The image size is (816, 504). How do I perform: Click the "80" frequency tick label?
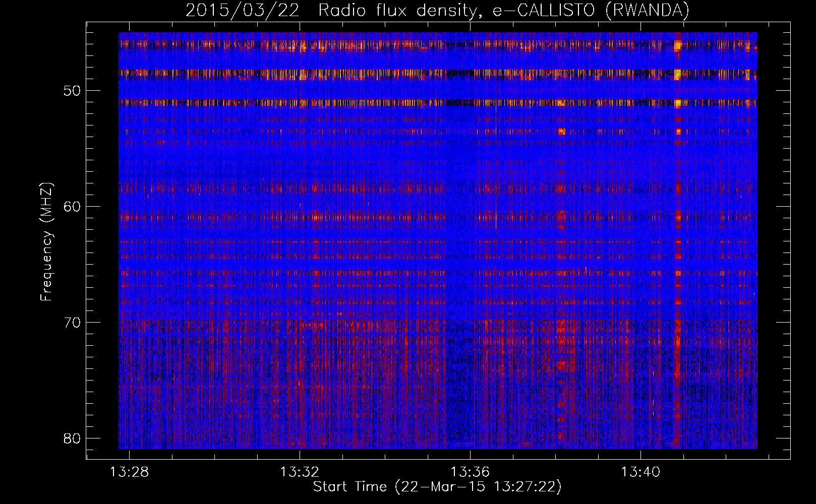[x=73, y=438]
